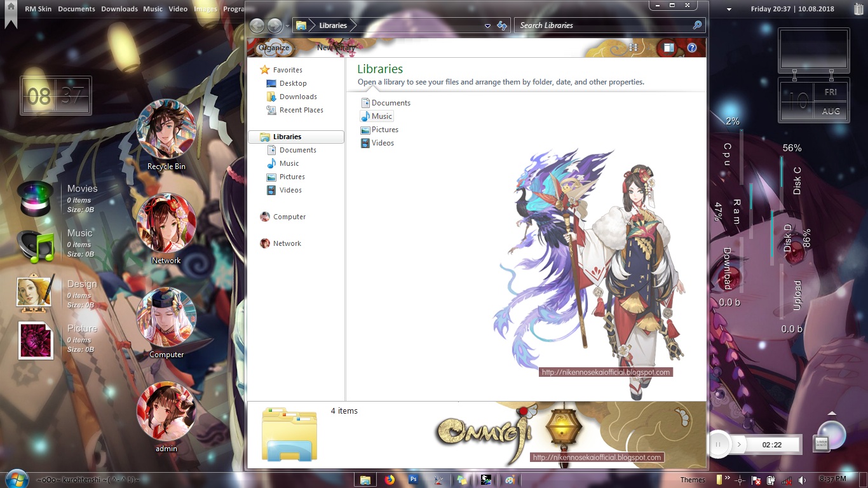Select the Pictures library in file list
This screenshot has width=868, height=488.
point(380,130)
